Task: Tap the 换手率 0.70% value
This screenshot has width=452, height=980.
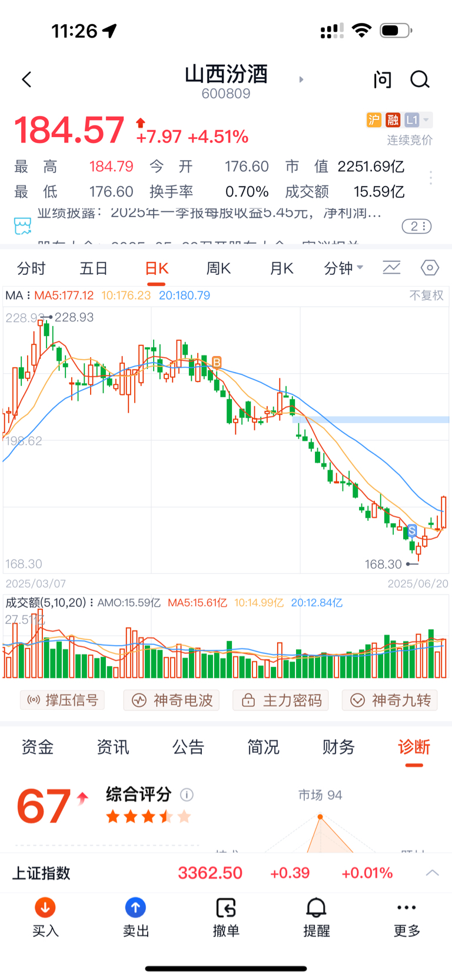Action: (x=247, y=192)
